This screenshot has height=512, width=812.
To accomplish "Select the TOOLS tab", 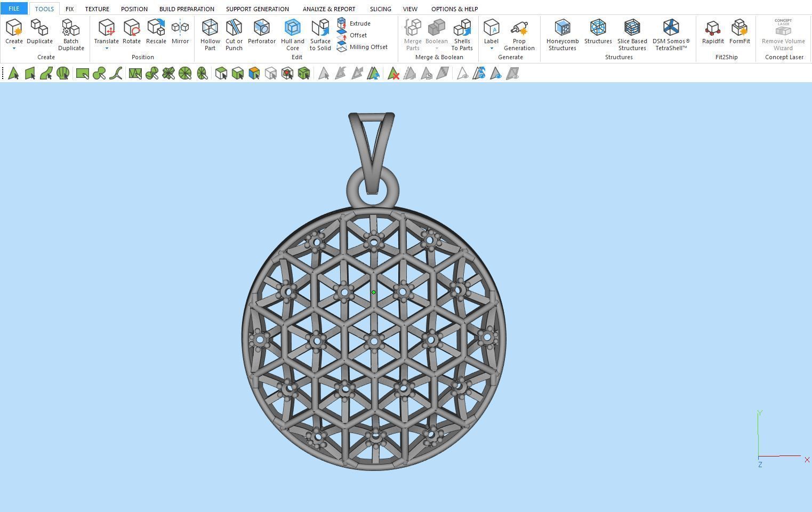I will tap(44, 9).
